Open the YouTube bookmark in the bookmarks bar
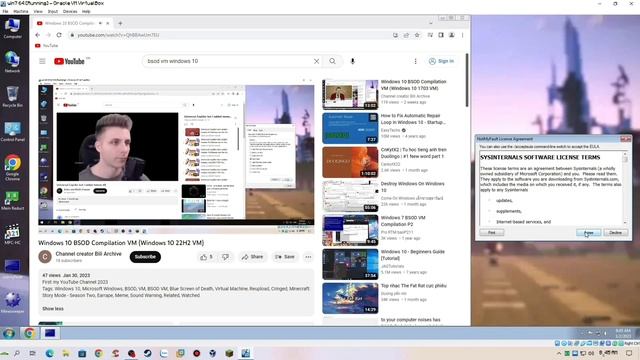 pyautogui.click(x=47, y=46)
